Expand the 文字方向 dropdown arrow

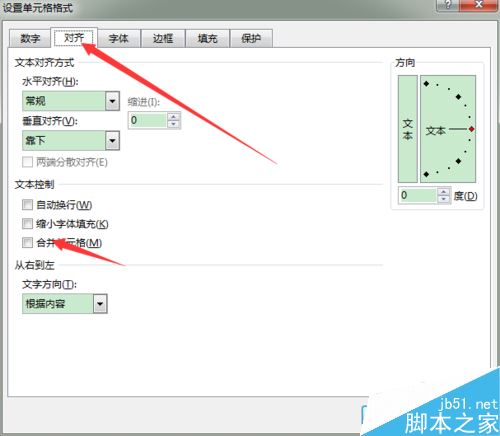100,303
